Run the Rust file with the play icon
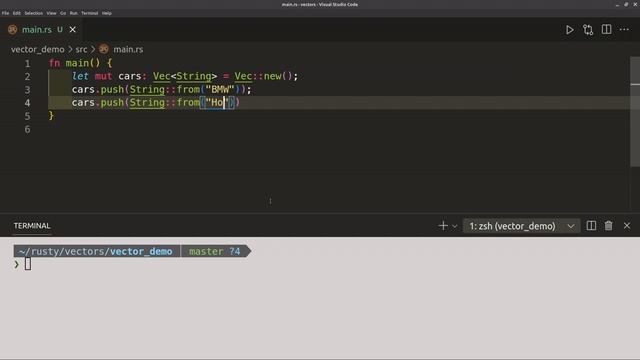Image resolution: width=640 pixels, height=360 pixels. (x=569, y=30)
